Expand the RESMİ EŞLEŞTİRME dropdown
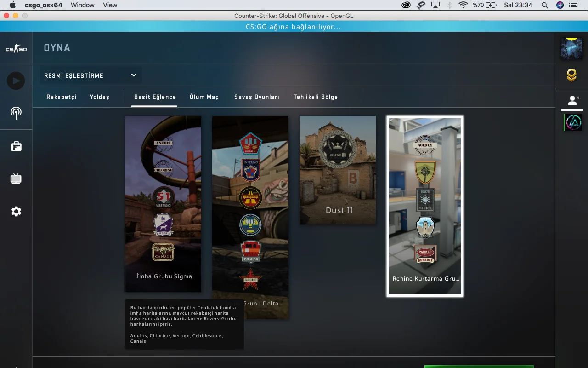 pos(90,75)
